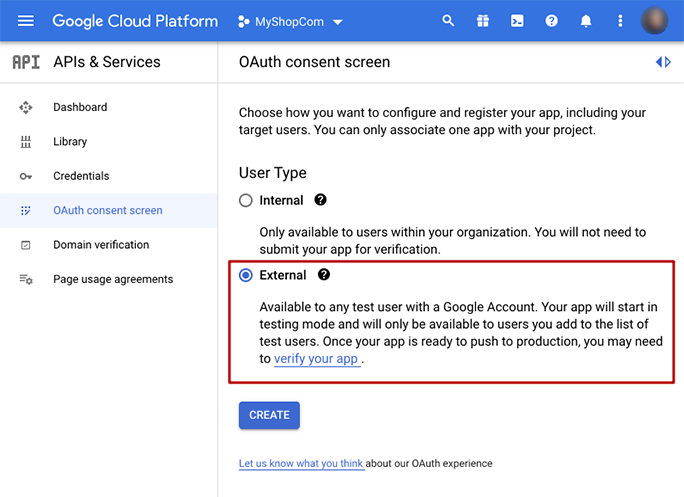Open the hamburger navigation menu
This screenshot has height=497, width=684.
click(26, 21)
